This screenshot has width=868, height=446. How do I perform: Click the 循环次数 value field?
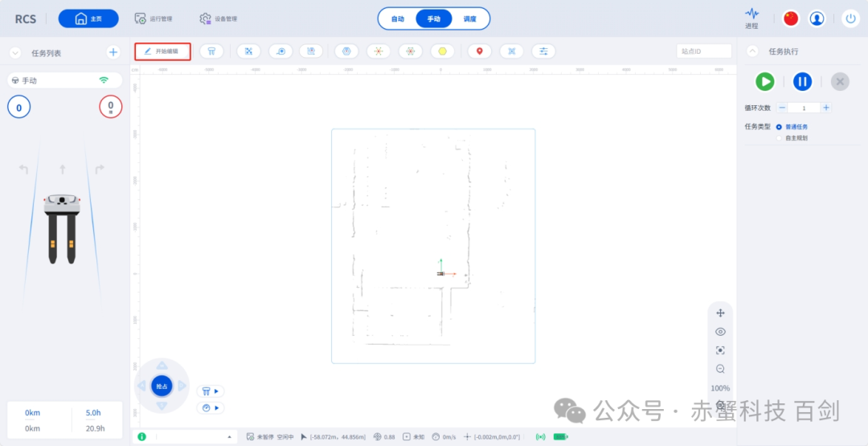click(804, 108)
